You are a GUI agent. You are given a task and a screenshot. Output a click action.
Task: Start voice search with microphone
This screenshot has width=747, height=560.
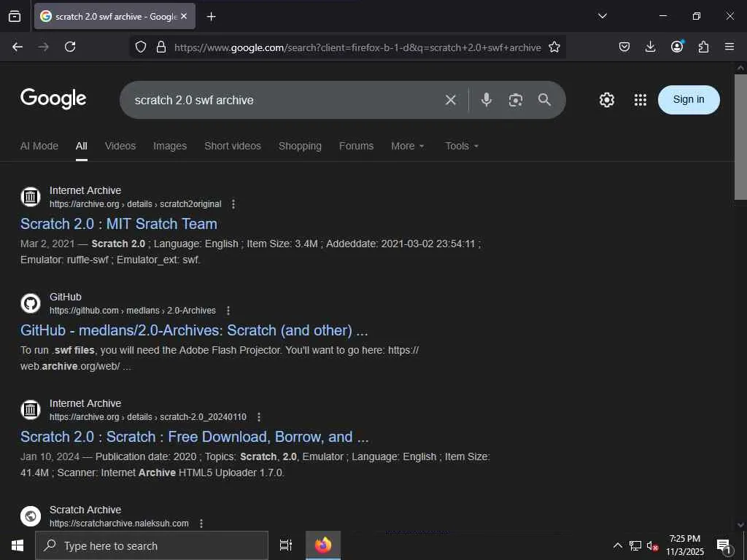point(487,100)
